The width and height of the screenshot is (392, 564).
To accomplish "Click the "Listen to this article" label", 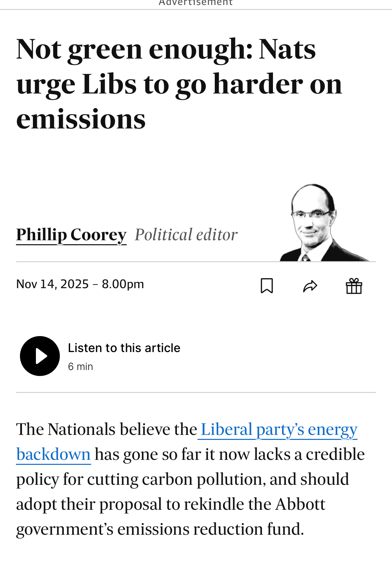I will [124, 348].
